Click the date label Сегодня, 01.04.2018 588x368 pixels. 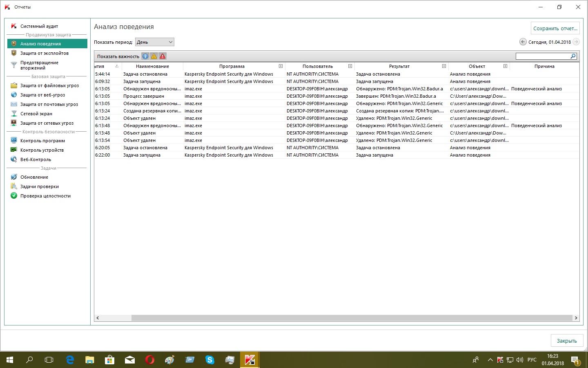(550, 42)
